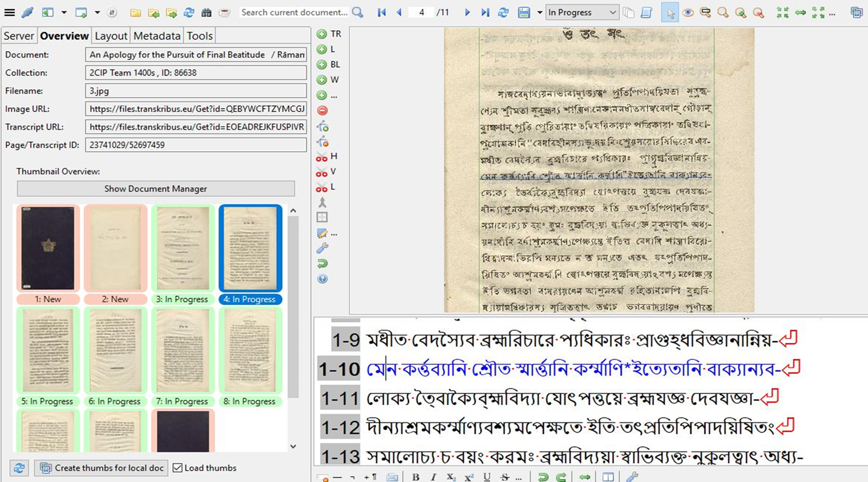
Task: Click the zoom-out magnifier with minus
Action: pos(758,12)
